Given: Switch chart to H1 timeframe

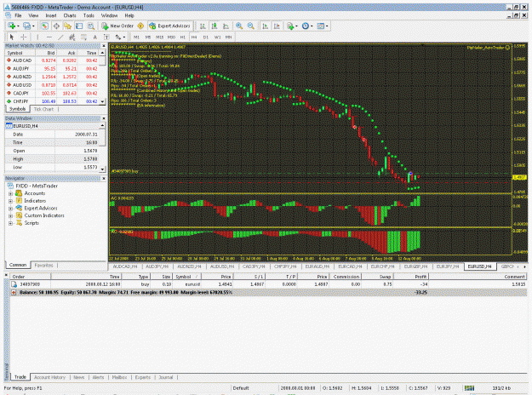Looking at the screenshot, I should tap(182, 37).
